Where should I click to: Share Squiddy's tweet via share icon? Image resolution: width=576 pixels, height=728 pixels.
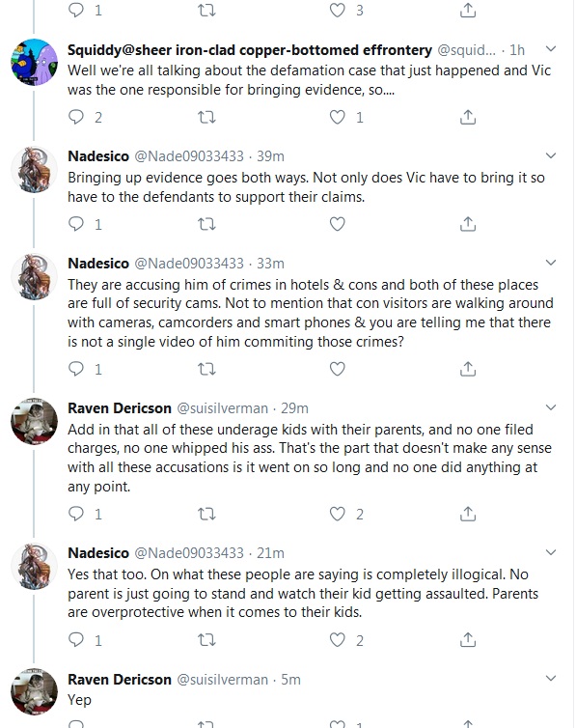(x=468, y=117)
